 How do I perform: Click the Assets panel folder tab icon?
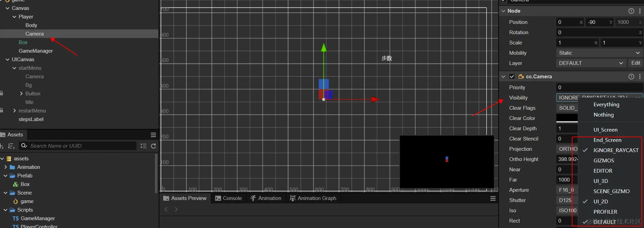point(3,135)
